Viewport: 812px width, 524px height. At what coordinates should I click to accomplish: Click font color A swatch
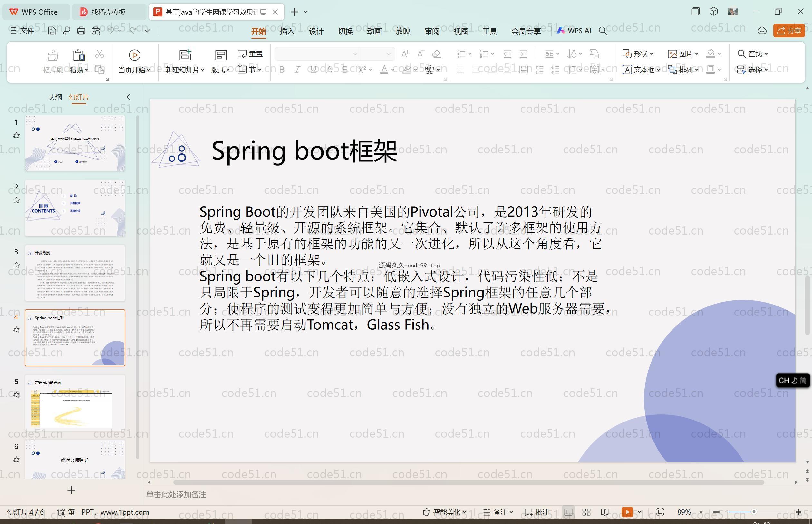pos(384,69)
